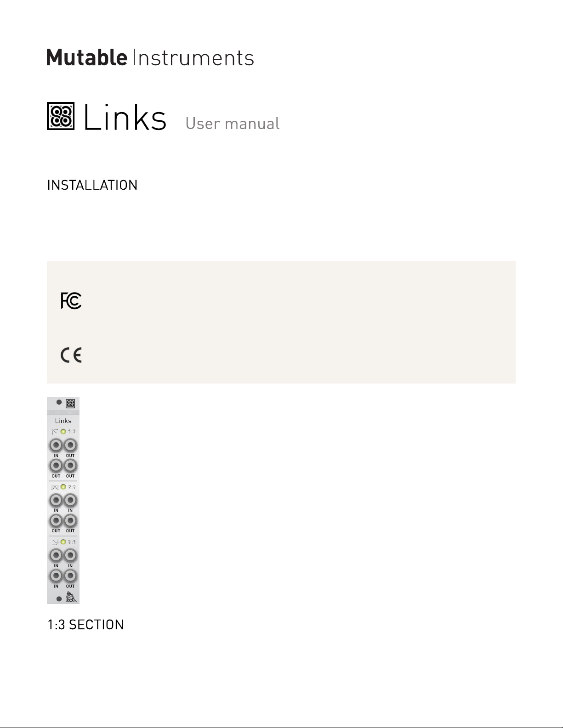Screen dimensions: 563x728
Task: Click the OUT jack of the 3:1 section
Action: pos(70,576)
